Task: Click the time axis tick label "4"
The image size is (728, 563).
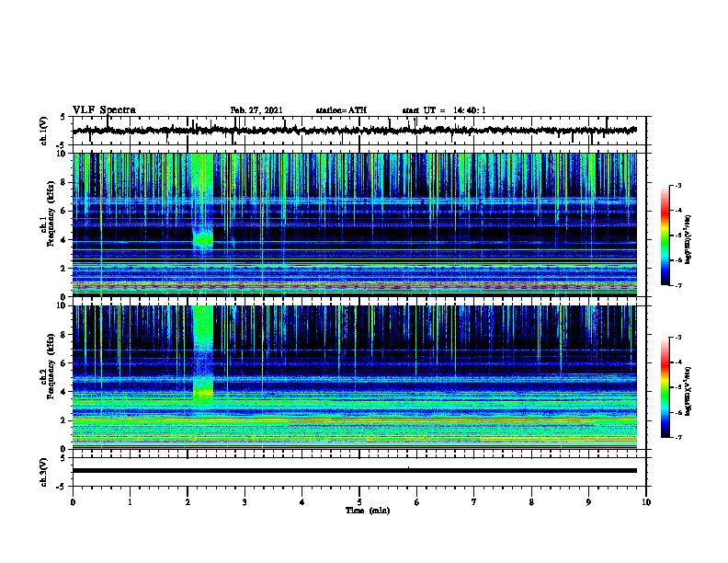Action: tap(302, 502)
